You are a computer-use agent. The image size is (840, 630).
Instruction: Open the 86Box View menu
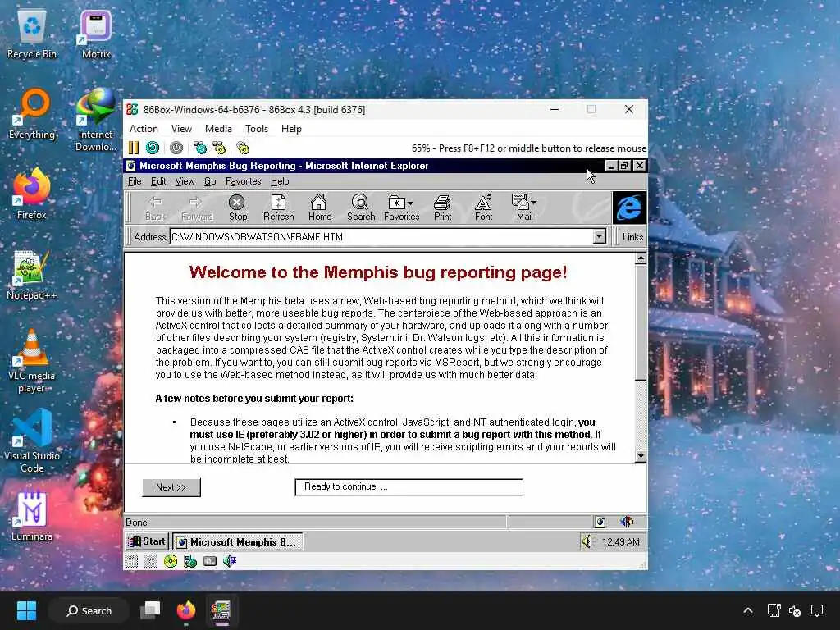181,129
